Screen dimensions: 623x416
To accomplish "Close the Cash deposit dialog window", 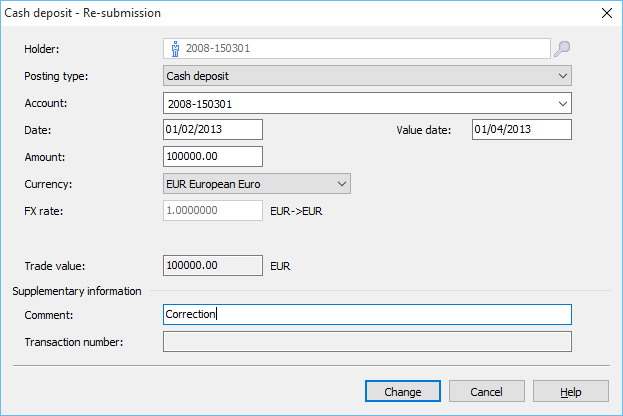I will [x=605, y=13].
